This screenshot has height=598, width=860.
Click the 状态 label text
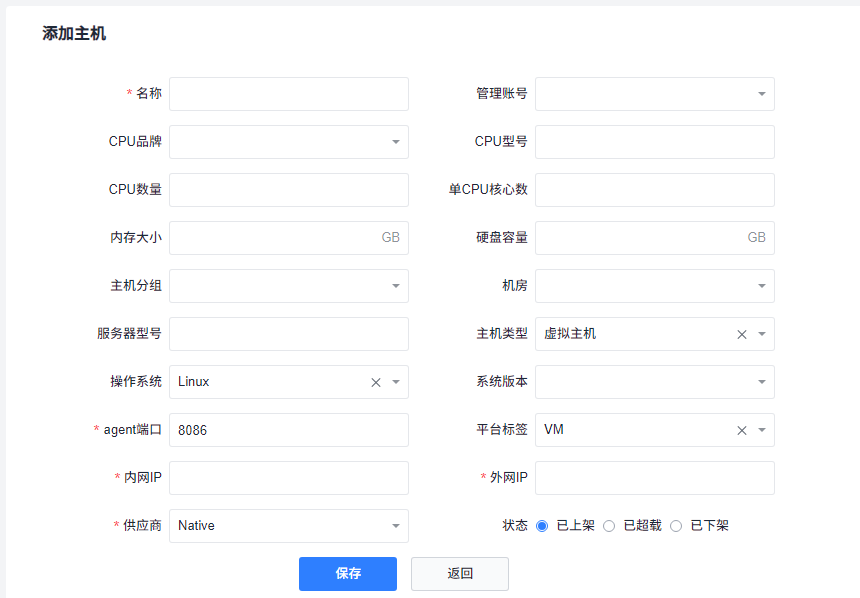[514, 526]
